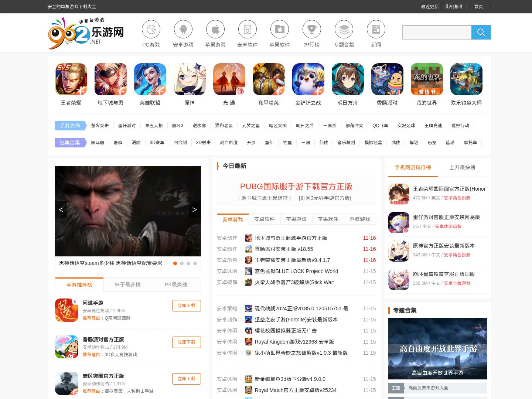Image resolution: width=532 pixels, height=399 pixels.
Task: Open the 原神 game icon
Action: pos(190,79)
